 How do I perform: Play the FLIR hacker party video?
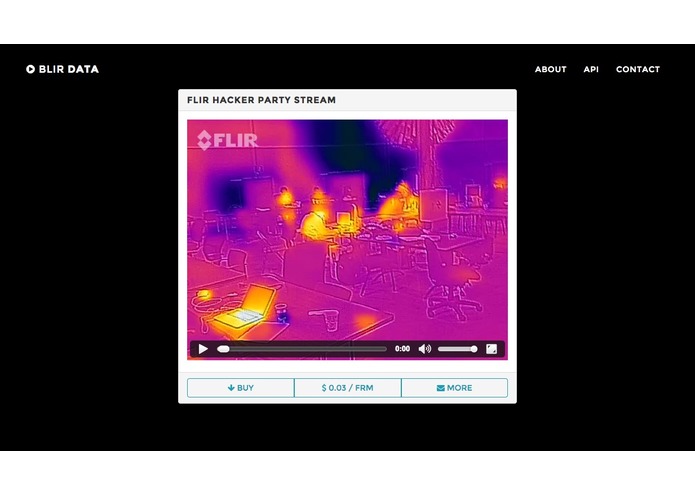coord(203,349)
